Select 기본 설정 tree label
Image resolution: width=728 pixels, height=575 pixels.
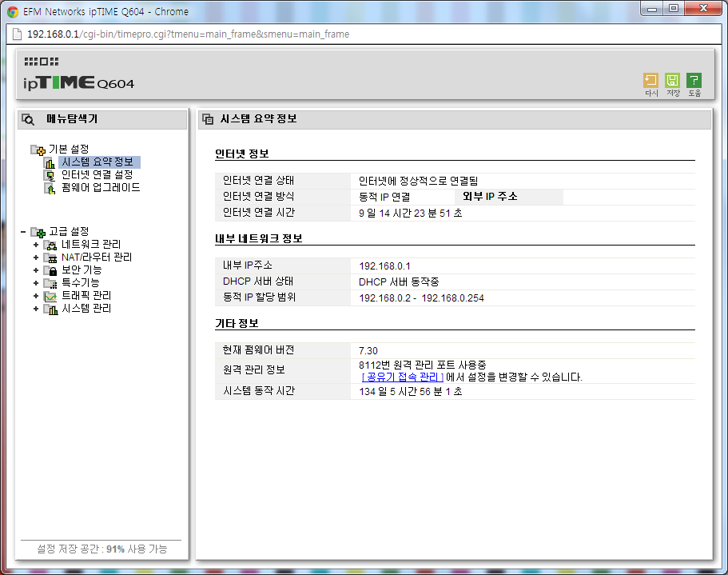point(69,149)
